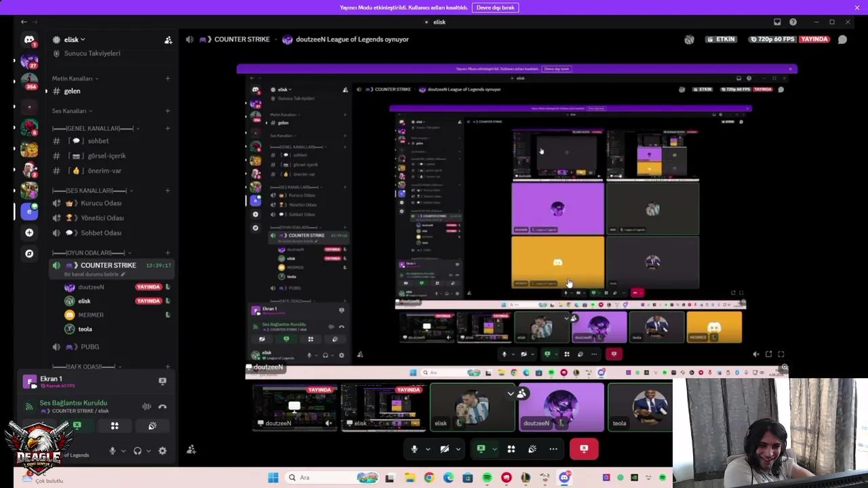This screenshot has width=868, height=488.
Task: Adjust stream volume speaker icon
Action: pyautogui.click(x=756, y=354)
